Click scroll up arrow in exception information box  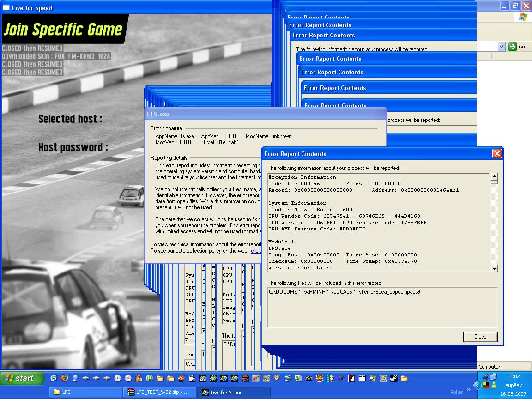coord(494,176)
